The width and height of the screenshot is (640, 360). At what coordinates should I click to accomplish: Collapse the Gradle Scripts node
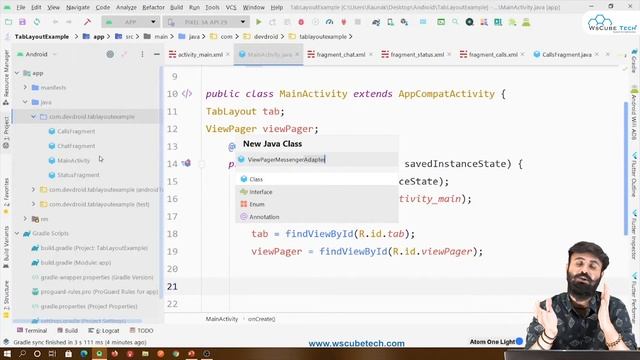point(17,233)
